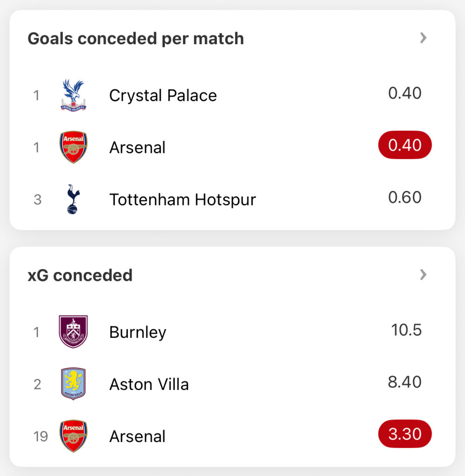Select the Aston Villa team name
This screenshot has height=476, width=465.
pyautogui.click(x=149, y=384)
